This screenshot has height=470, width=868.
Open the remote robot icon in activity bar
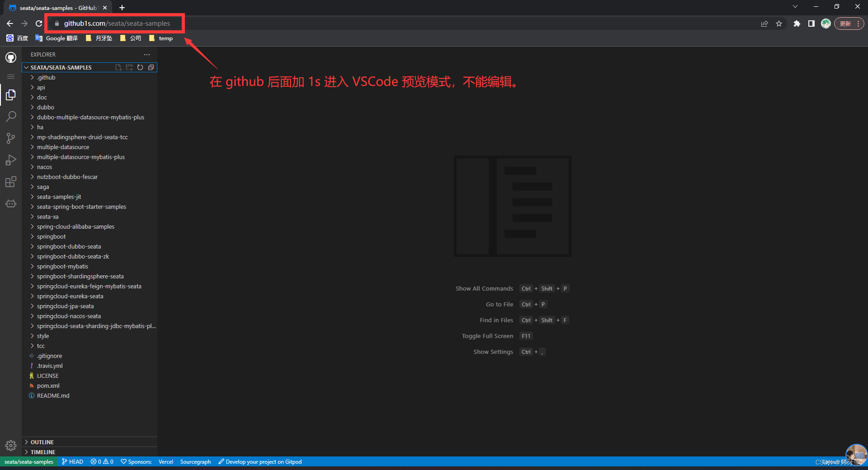[11, 203]
